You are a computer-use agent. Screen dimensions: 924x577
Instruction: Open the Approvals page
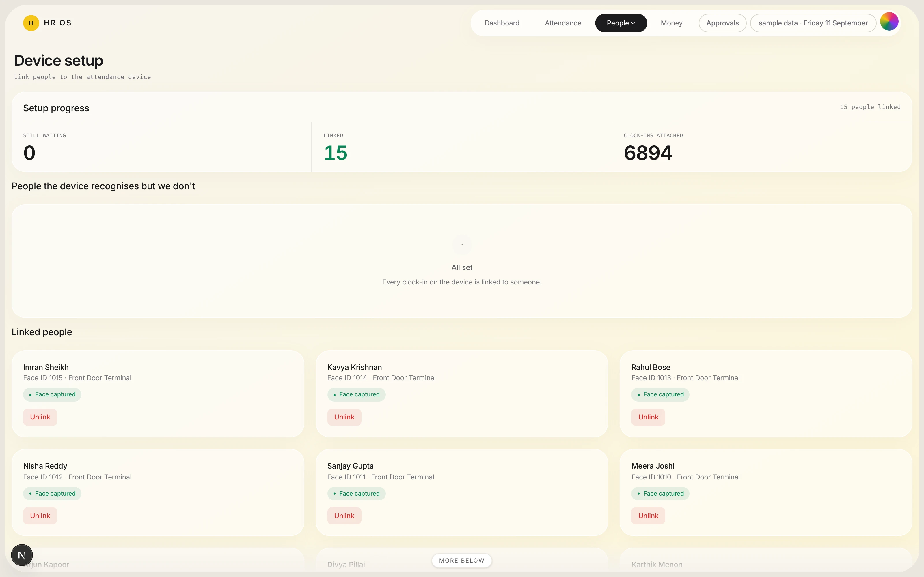[722, 23]
